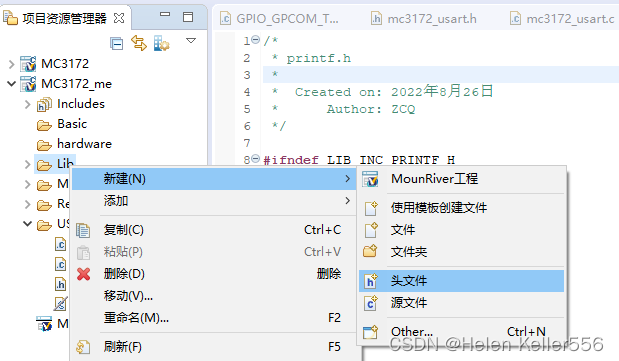Select the MC3172 project icon
This screenshot has height=361, width=619.
[x=28, y=64]
